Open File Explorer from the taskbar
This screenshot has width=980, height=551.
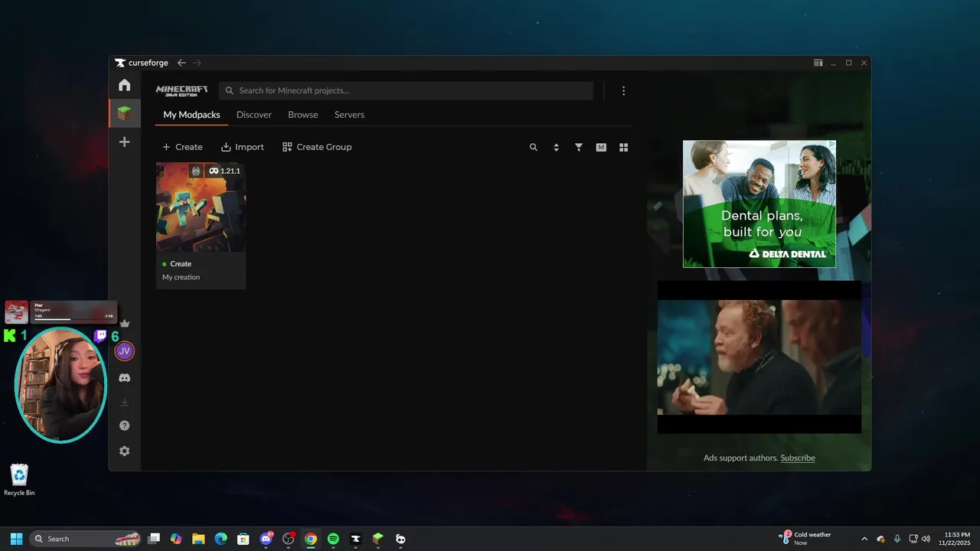click(198, 539)
